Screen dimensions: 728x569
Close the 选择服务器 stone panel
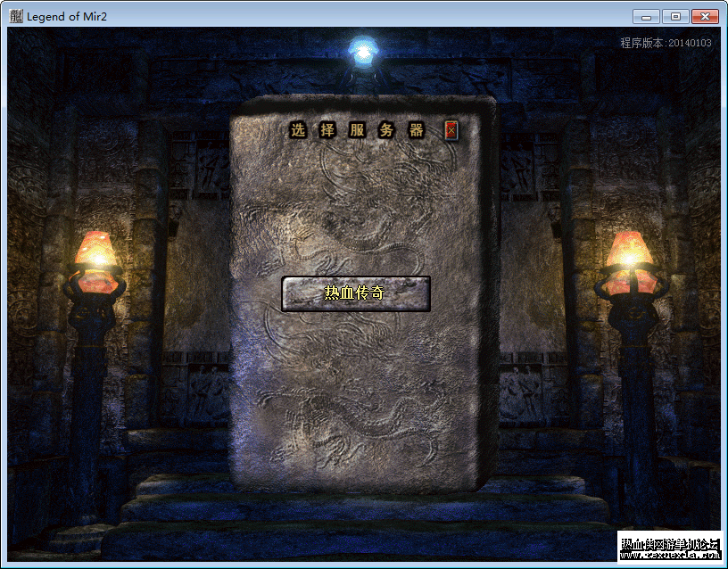451,130
